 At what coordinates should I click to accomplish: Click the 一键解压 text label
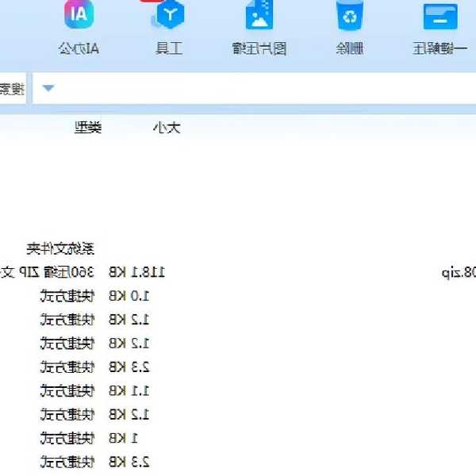pos(440,48)
